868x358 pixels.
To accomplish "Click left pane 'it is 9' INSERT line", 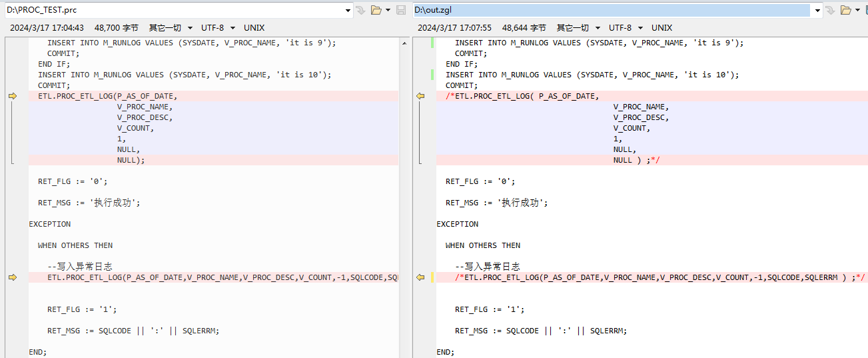I will (192, 43).
